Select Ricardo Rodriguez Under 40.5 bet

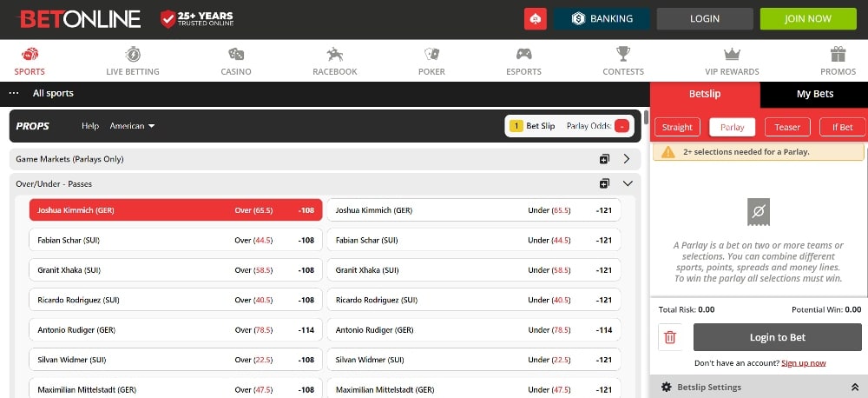tap(474, 300)
